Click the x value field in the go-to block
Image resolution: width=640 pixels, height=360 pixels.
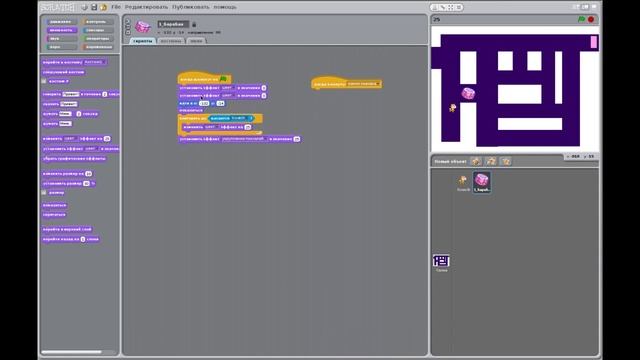[204, 104]
